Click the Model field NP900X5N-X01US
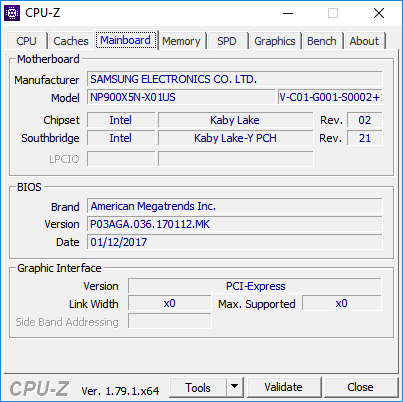 [x=181, y=97]
